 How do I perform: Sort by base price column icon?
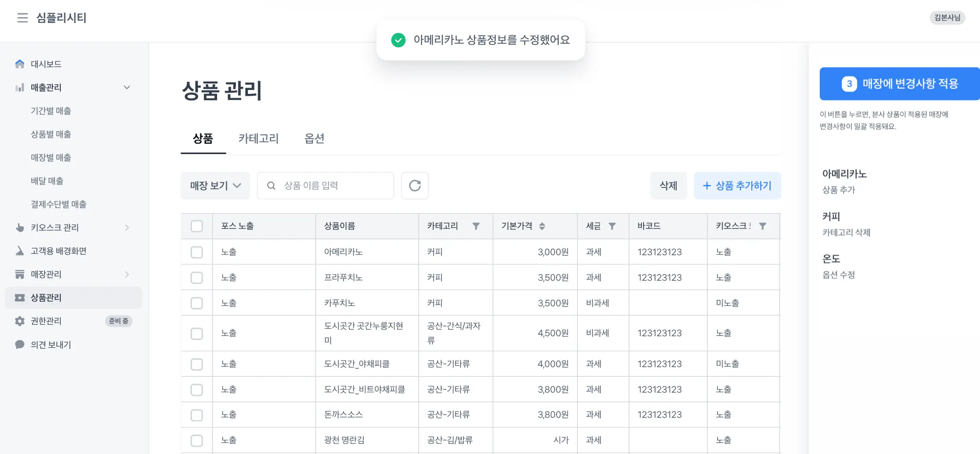point(542,226)
